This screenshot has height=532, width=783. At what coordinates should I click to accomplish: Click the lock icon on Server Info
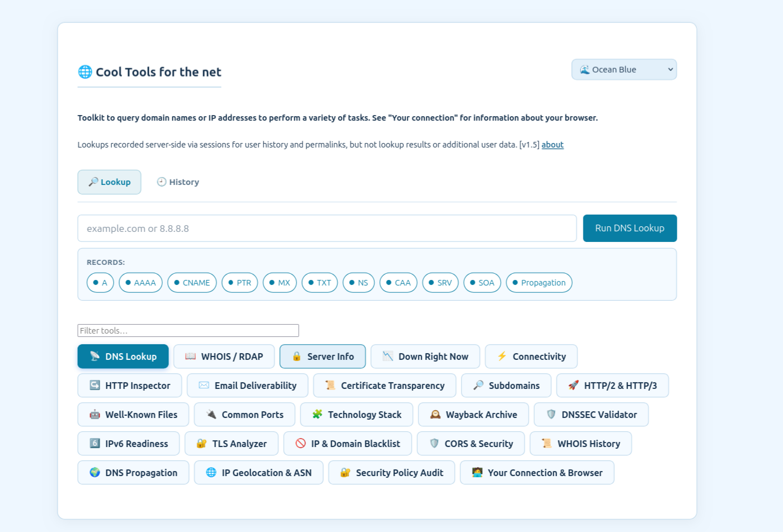tap(297, 357)
